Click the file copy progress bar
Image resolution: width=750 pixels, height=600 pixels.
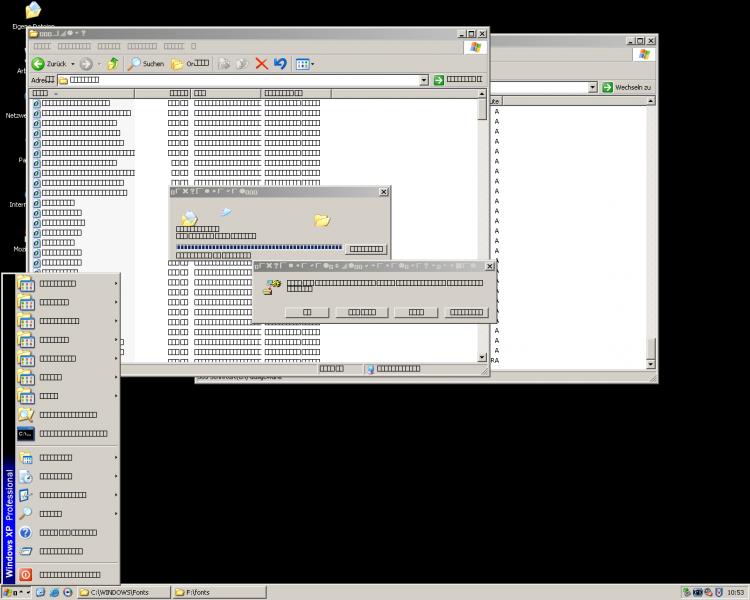[x=259, y=247]
